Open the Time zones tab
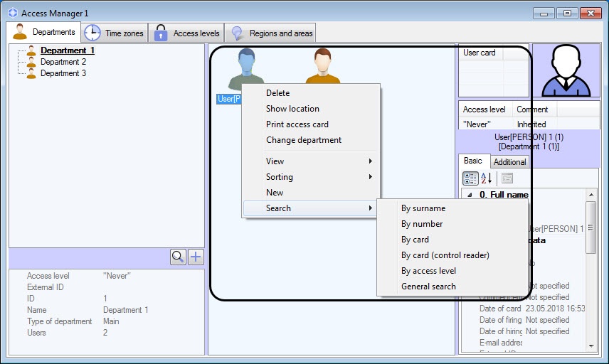Screen dimensions: 609x364 tap(115, 33)
